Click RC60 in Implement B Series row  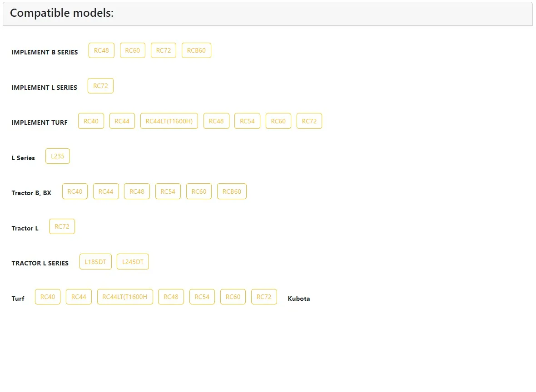coord(133,50)
